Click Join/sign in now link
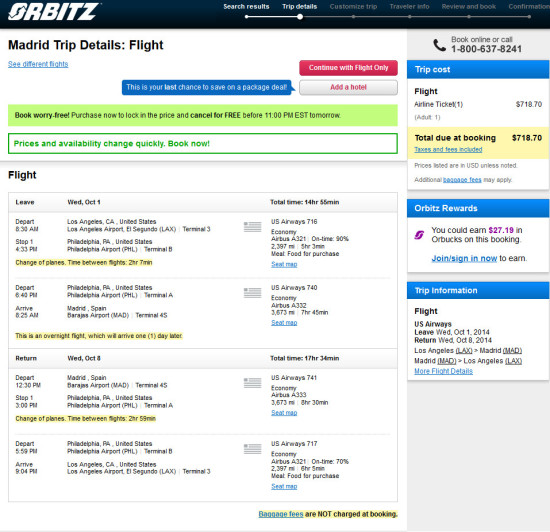Viewport: 550px width, 532px height. (x=464, y=258)
